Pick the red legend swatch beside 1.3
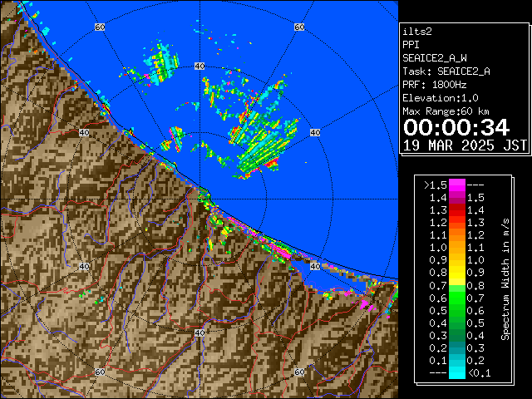This screenshot has width=532, height=399. [457, 210]
